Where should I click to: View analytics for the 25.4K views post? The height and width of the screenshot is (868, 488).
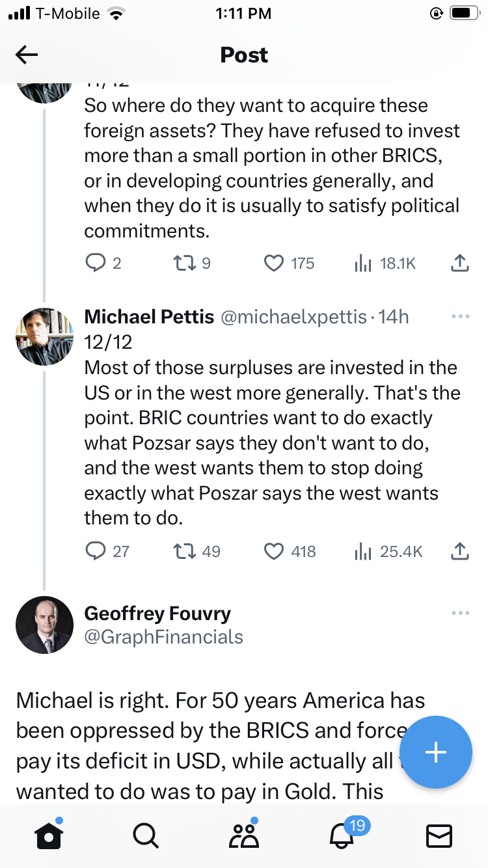(x=362, y=552)
